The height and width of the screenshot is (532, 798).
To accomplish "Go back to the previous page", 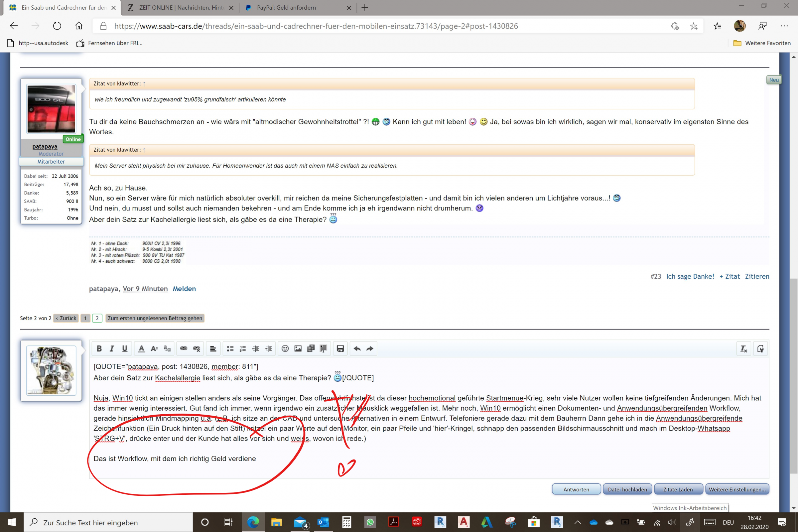I will pos(14,26).
